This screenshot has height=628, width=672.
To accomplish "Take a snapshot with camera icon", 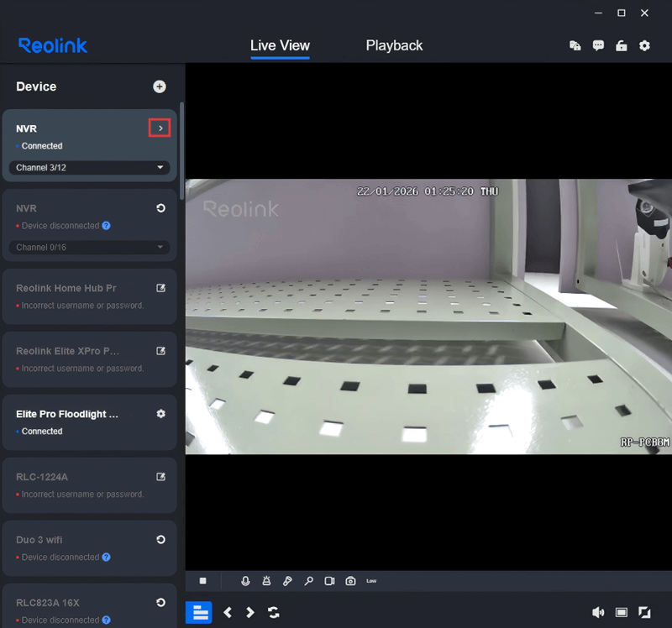I will (350, 581).
